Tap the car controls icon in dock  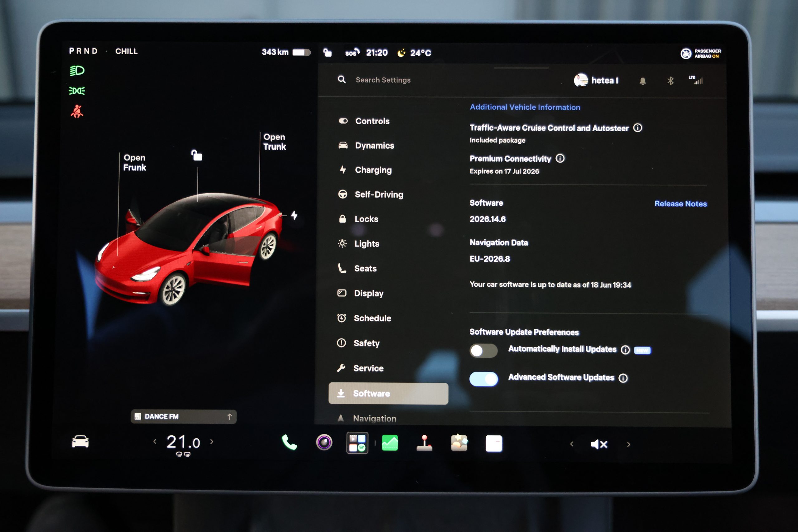[x=80, y=441]
